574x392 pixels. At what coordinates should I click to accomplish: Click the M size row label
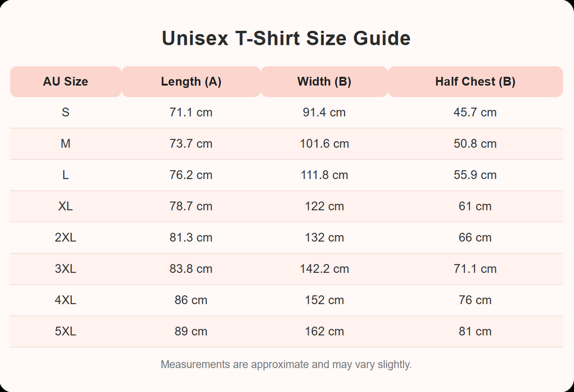point(66,144)
